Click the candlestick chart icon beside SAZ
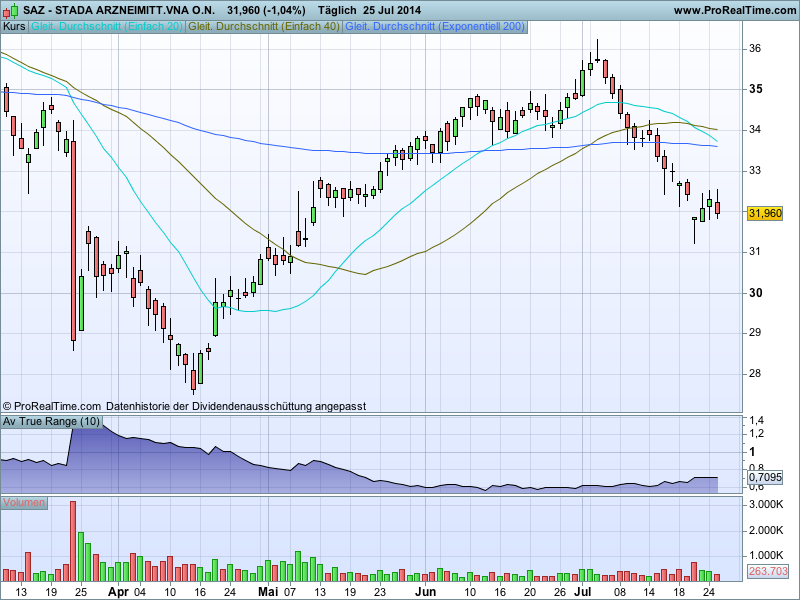Screen dimensions: 800x600 pyautogui.click(x=11, y=10)
